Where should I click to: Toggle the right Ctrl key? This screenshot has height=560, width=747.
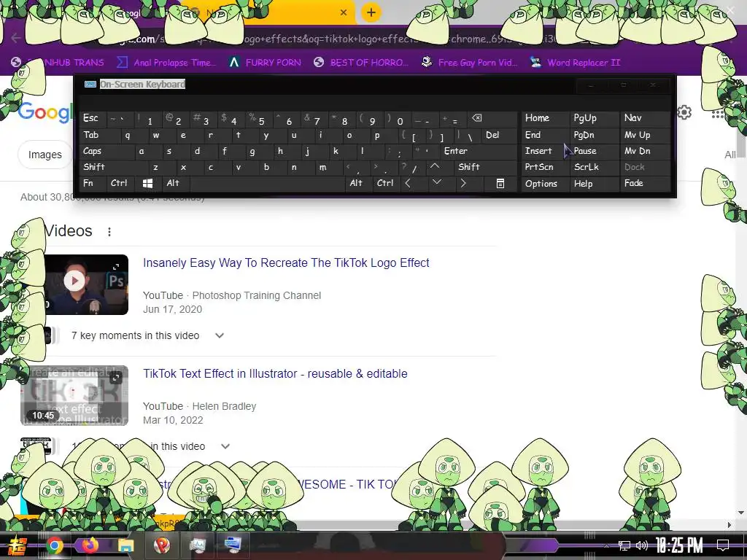pyautogui.click(x=385, y=183)
